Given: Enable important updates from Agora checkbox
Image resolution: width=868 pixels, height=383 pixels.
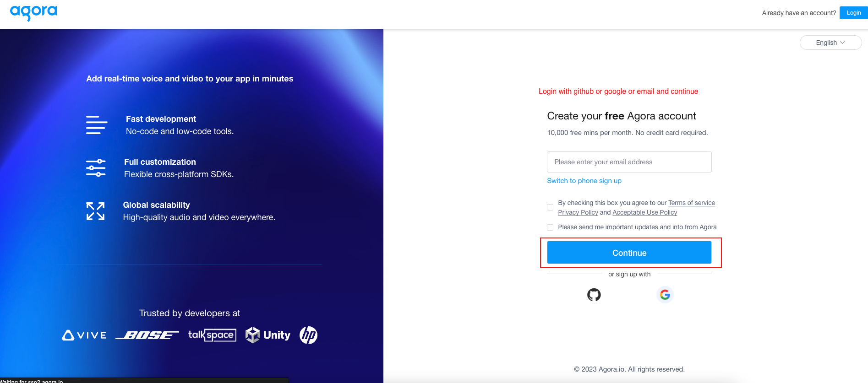Looking at the screenshot, I should pyautogui.click(x=550, y=227).
